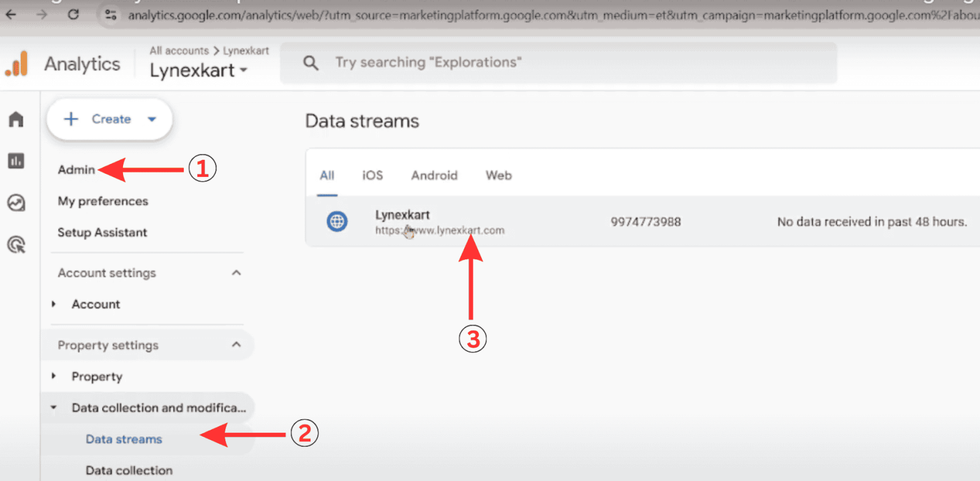Go forward using the browser forward arrow
980x481 pixels.
pyautogui.click(x=42, y=14)
